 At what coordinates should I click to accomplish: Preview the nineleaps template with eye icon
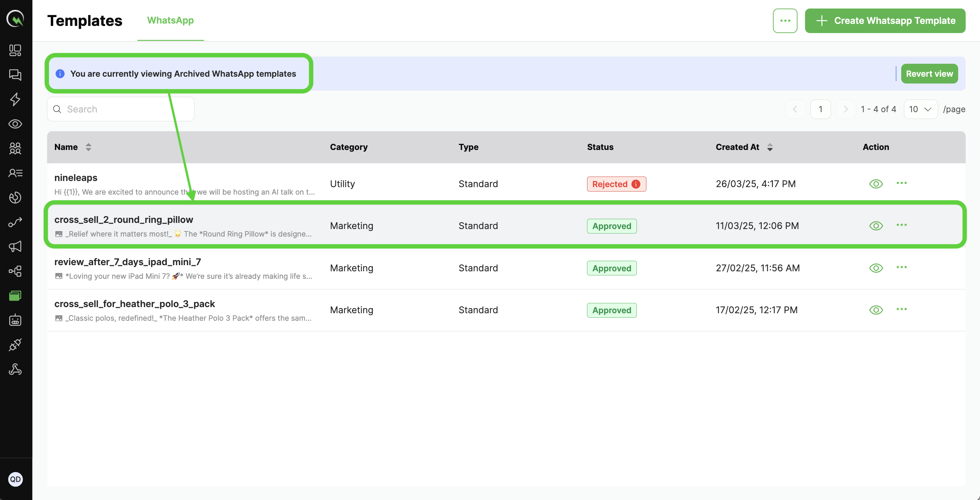point(876,184)
